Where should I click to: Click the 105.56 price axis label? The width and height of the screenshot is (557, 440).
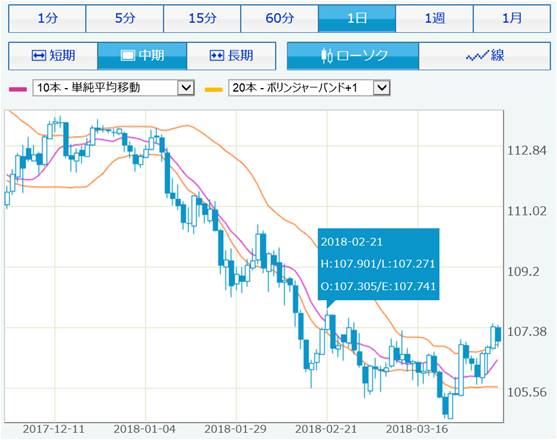tap(526, 392)
